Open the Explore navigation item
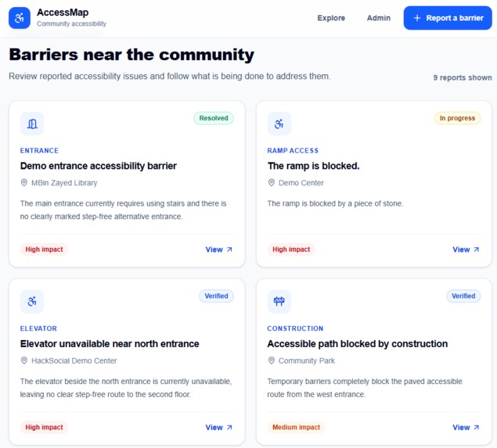This screenshot has width=497, height=448. point(331,18)
